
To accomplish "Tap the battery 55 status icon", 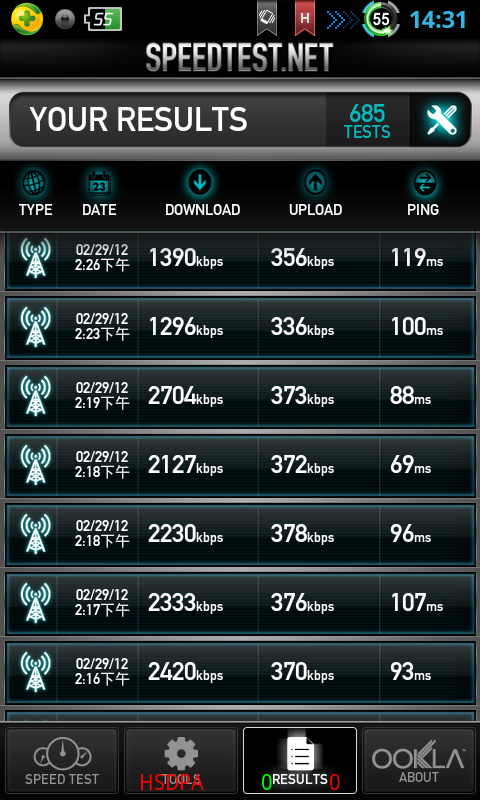I will pyautogui.click(x=104, y=19).
